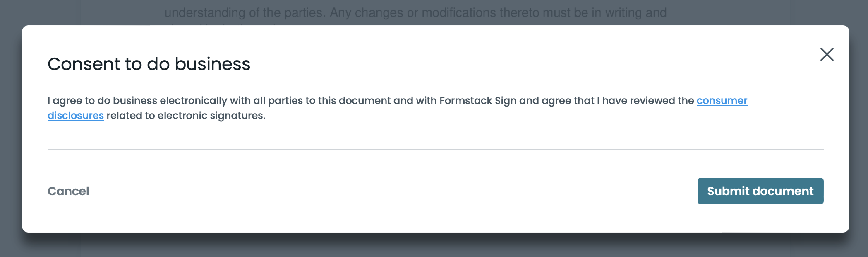
Task: Click the Consent to do business title
Action: [150, 64]
